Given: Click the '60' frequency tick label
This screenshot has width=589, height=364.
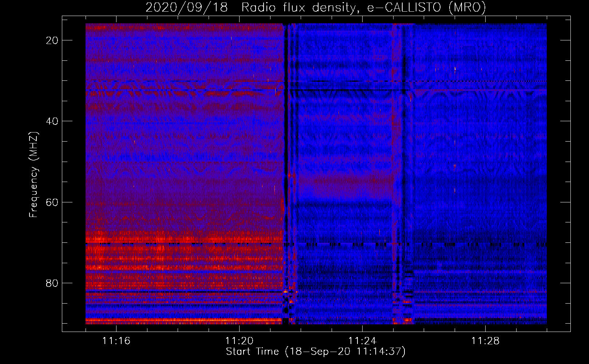Looking at the screenshot, I should click(x=52, y=202).
